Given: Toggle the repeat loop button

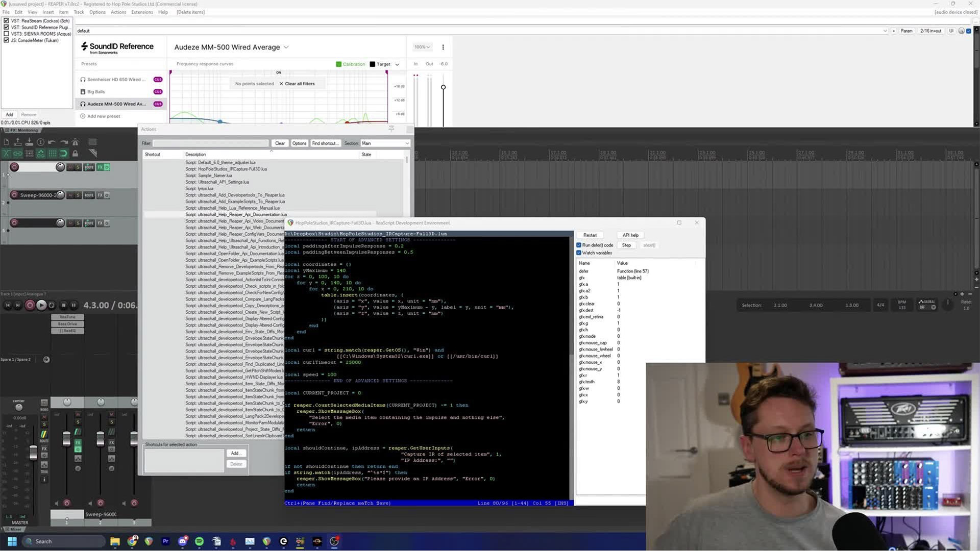Looking at the screenshot, I should pos(52,305).
